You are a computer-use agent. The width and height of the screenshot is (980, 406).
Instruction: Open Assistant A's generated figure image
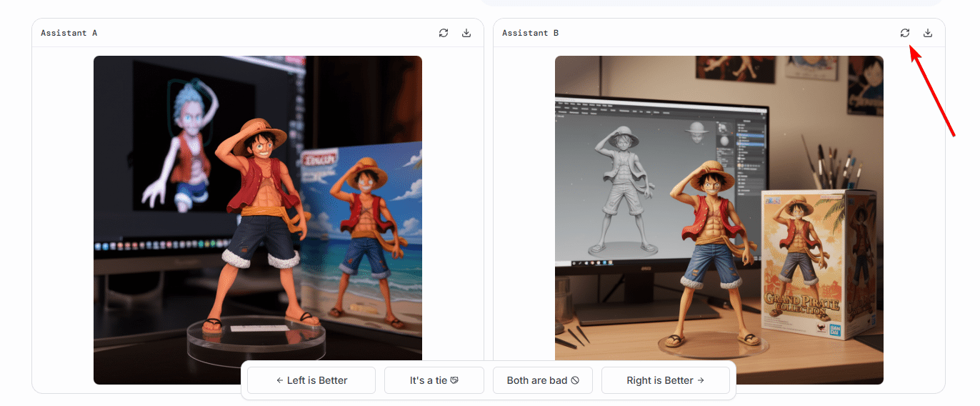258,220
